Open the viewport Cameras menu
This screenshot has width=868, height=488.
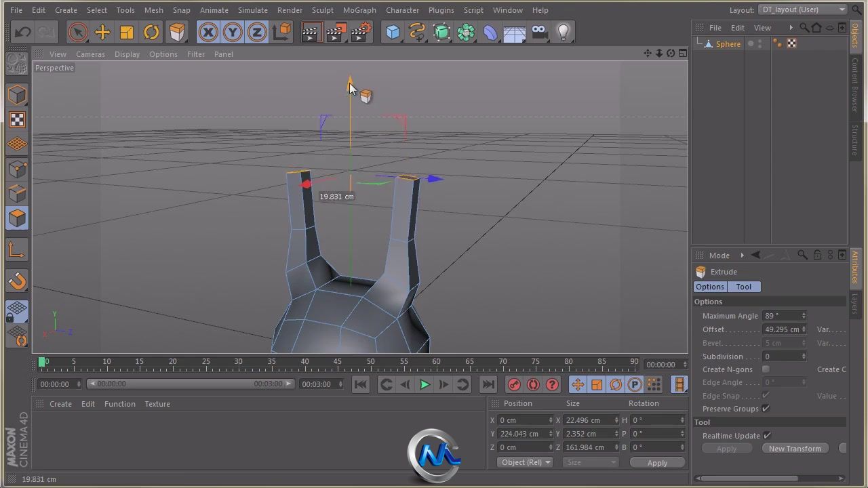(x=90, y=54)
